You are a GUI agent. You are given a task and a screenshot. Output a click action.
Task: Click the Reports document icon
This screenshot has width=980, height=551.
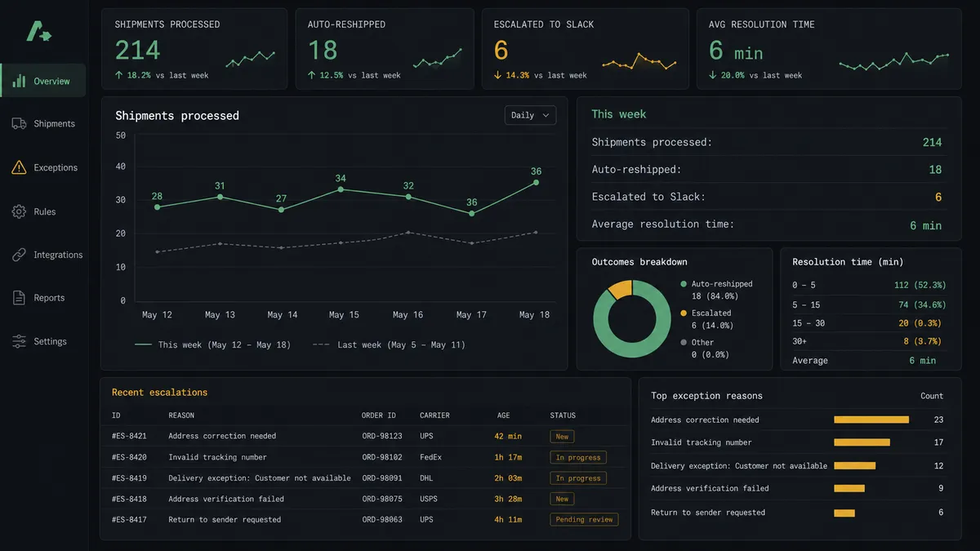(x=19, y=298)
